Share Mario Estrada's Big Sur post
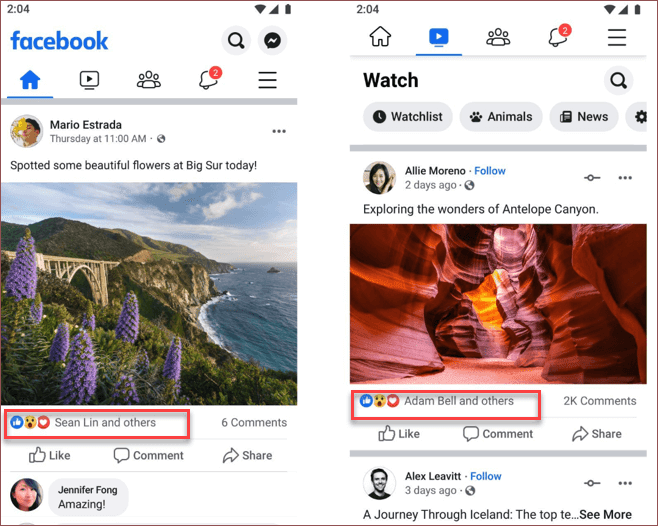This screenshot has width=658, height=526. click(x=247, y=455)
